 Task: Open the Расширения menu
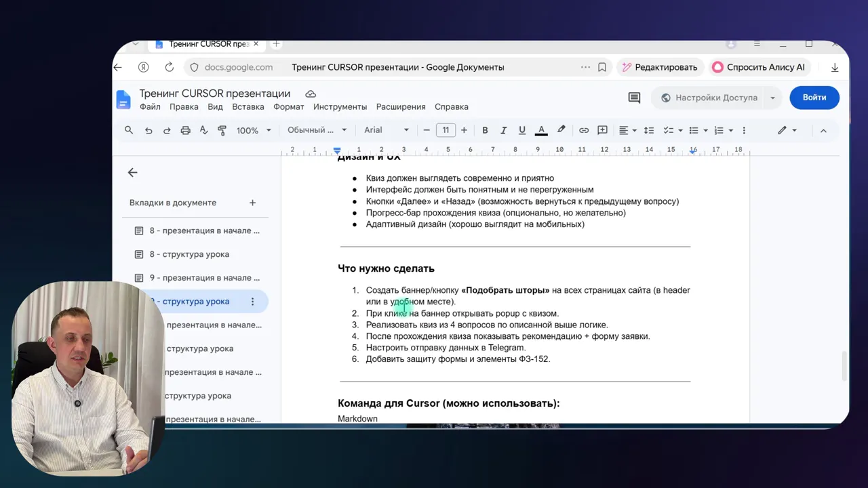[x=401, y=106]
